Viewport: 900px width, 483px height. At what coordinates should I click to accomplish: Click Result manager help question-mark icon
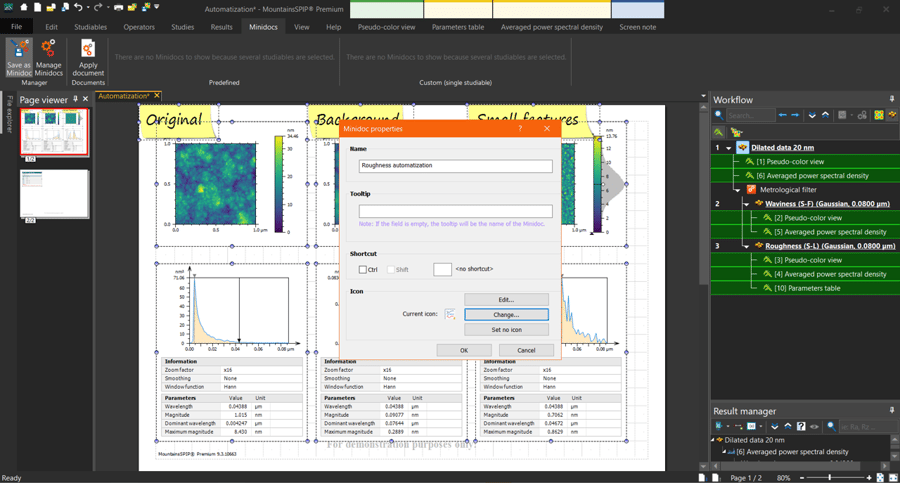pos(801,426)
